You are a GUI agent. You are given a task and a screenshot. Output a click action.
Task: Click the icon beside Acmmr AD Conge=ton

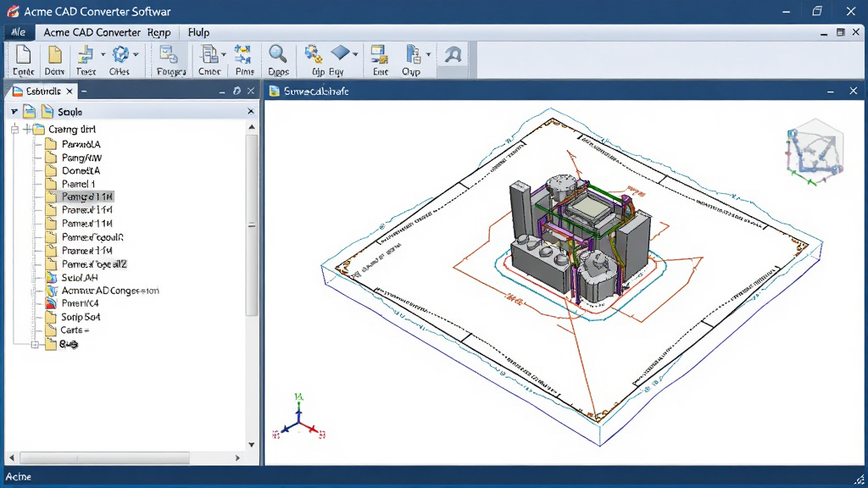(x=52, y=291)
